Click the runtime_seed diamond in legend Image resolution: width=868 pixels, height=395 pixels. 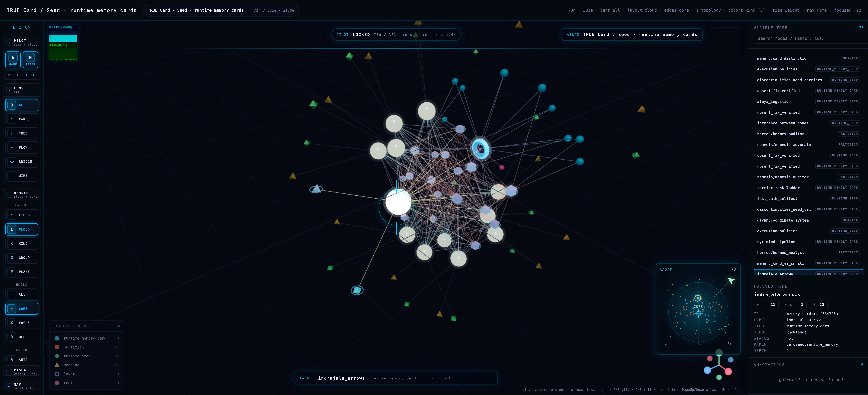coord(57,356)
